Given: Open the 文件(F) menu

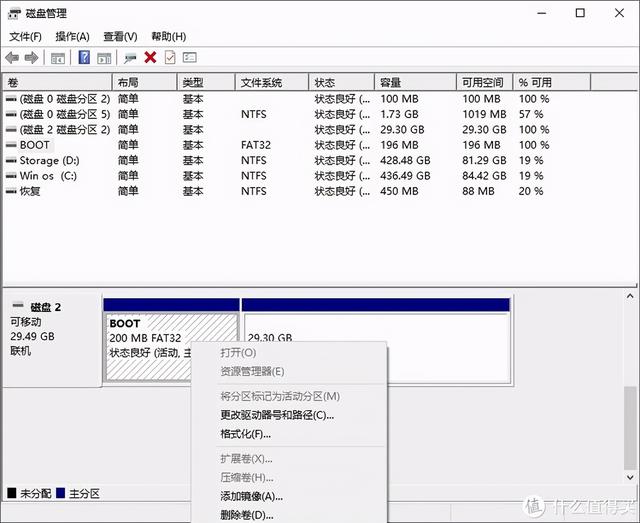Looking at the screenshot, I should [x=25, y=37].
